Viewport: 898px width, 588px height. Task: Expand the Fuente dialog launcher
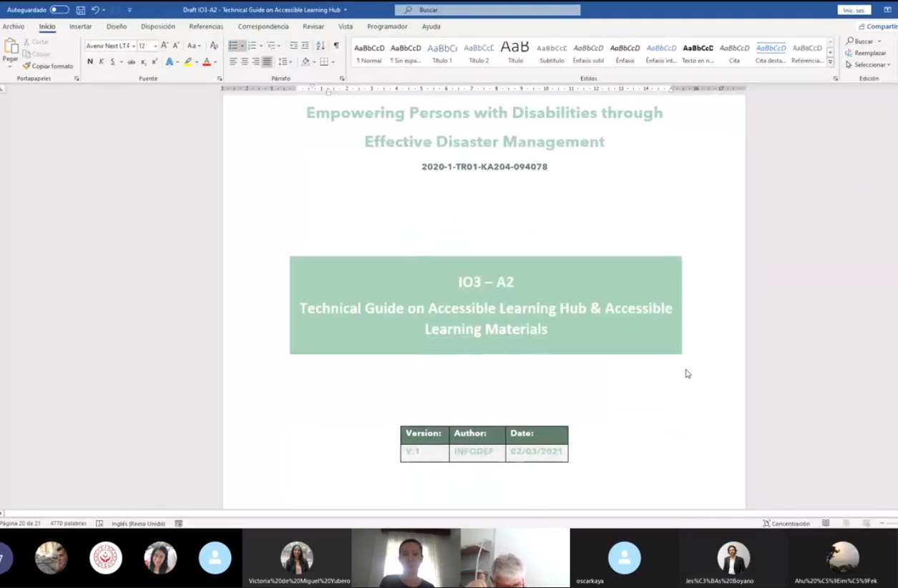click(220, 79)
